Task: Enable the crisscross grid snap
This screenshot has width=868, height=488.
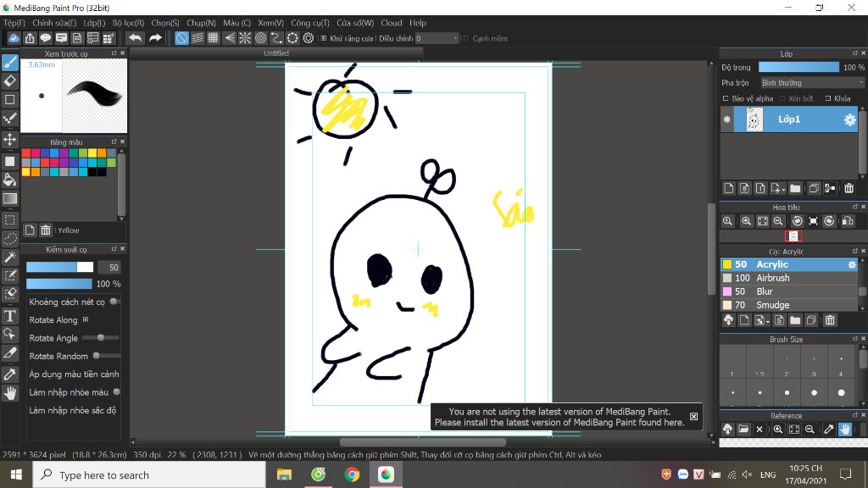Action: (213, 38)
